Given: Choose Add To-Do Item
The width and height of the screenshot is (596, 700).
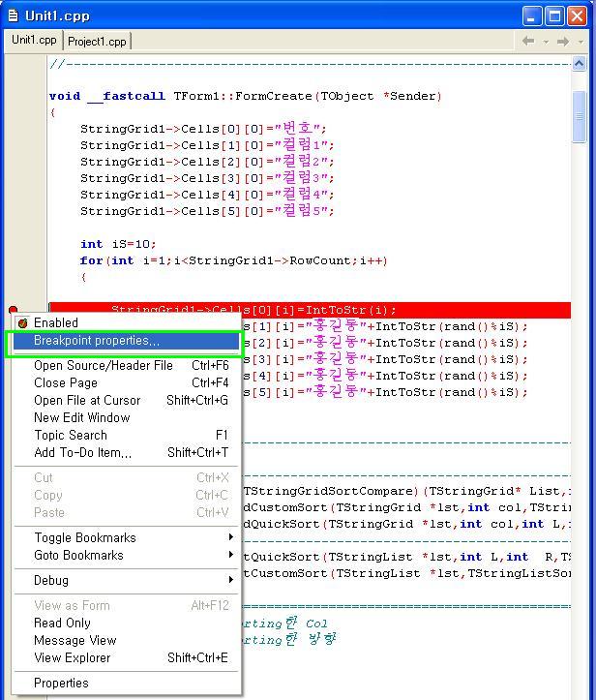Looking at the screenshot, I should (82, 452).
